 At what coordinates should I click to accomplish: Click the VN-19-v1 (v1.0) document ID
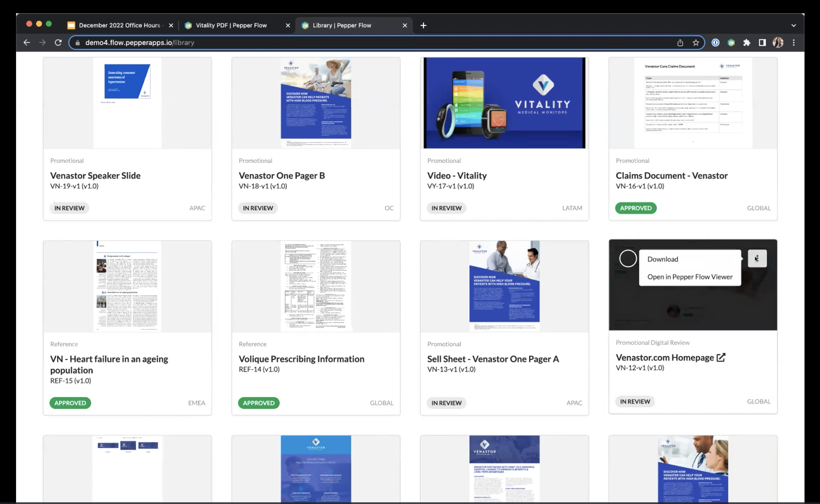[74, 186]
